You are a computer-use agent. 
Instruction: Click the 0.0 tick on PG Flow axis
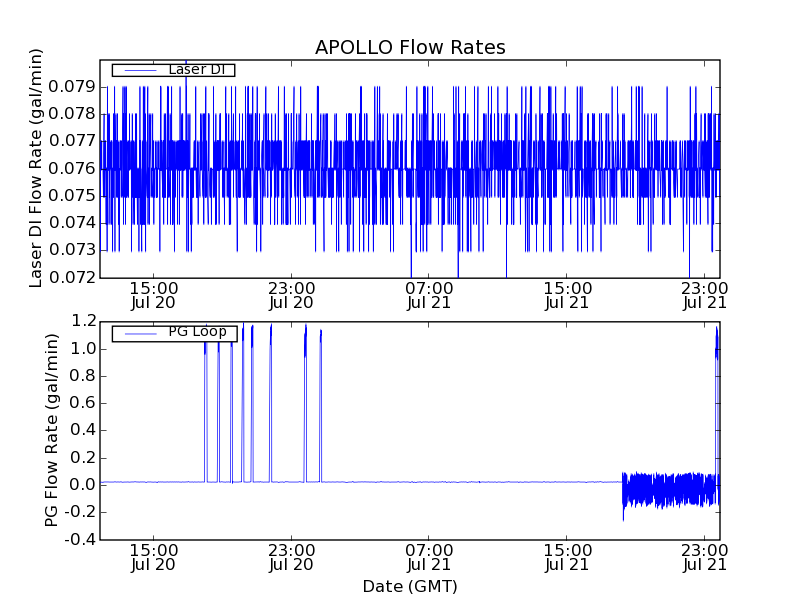click(x=83, y=485)
